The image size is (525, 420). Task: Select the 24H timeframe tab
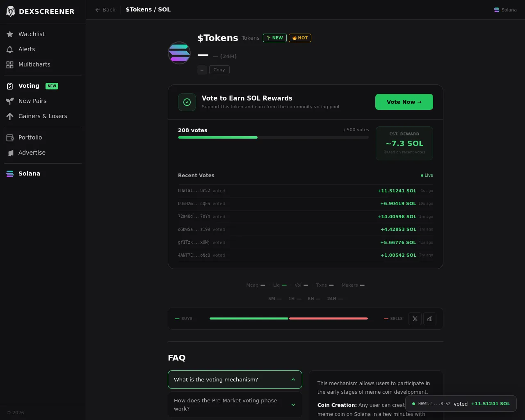[335, 299]
